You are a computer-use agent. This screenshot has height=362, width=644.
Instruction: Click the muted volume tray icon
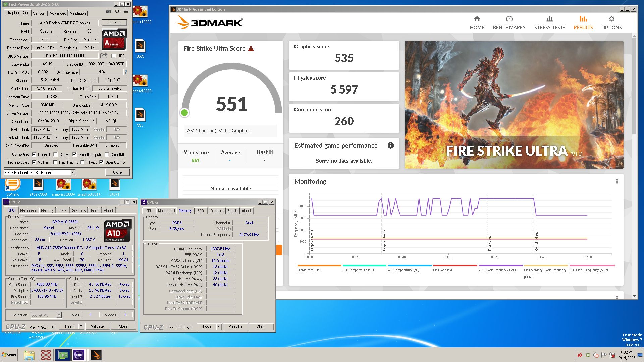(596, 355)
